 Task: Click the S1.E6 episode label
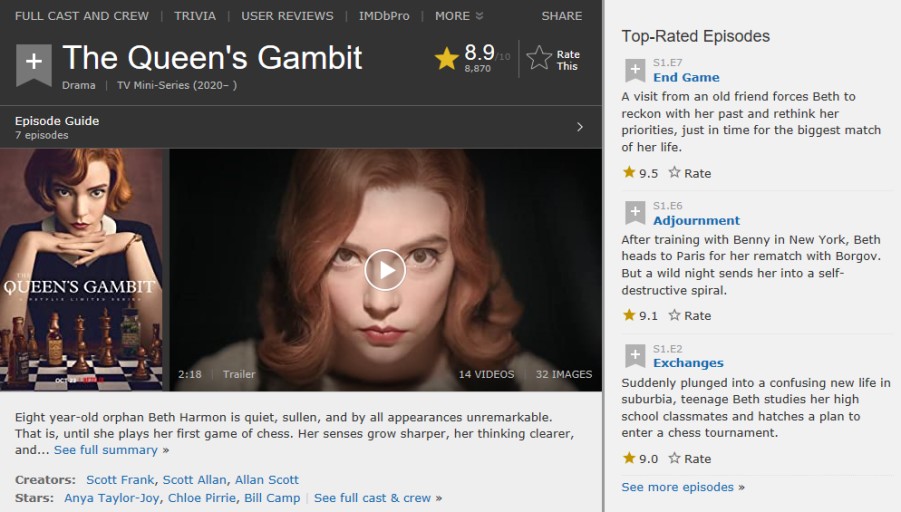667,206
